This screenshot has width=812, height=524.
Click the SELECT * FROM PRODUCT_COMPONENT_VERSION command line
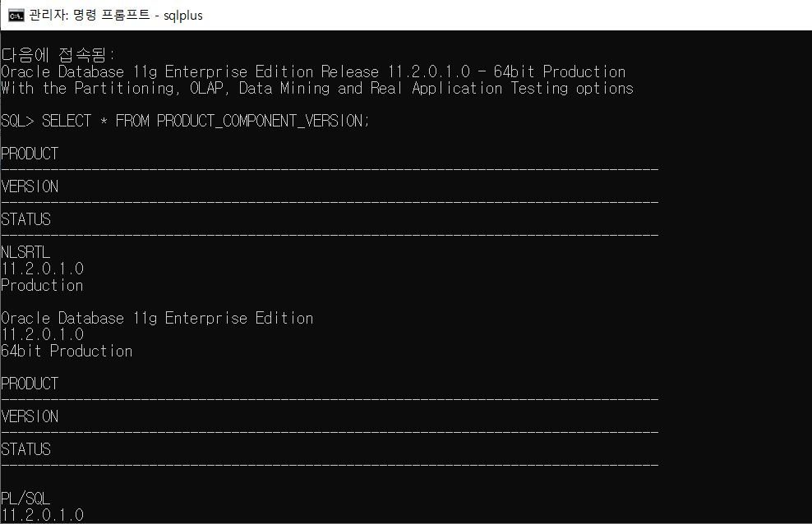tap(186, 121)
